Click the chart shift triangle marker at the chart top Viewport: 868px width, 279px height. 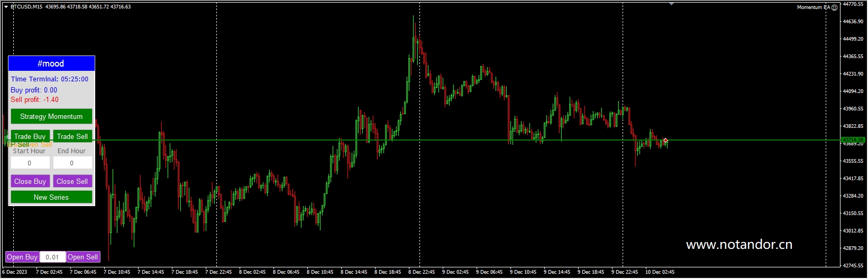click(671, 4)
